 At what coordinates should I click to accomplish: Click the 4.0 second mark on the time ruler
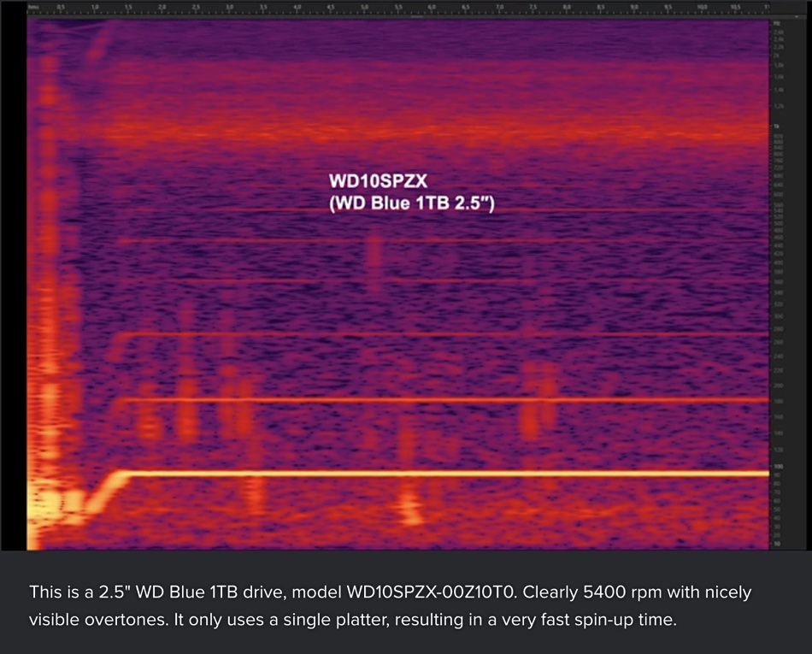tap(297, 7)
